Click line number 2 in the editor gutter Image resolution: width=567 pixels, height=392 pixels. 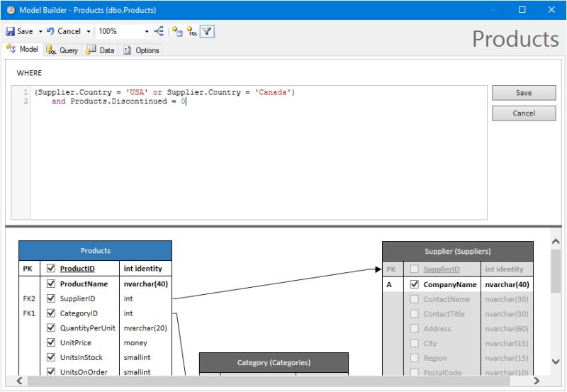[x=26, y=101]
